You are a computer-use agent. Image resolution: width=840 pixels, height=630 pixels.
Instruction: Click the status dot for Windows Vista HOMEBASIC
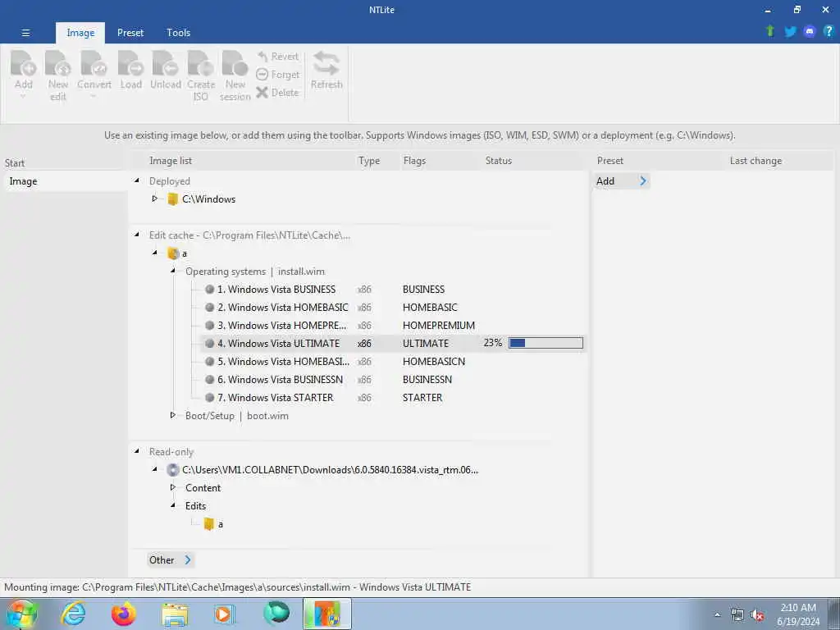(x=210, y=308)
